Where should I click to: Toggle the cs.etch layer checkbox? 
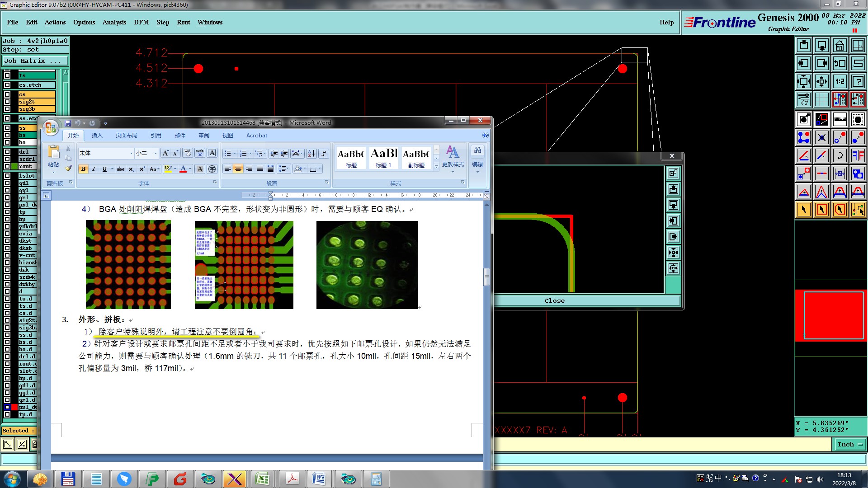pos(7,85)
